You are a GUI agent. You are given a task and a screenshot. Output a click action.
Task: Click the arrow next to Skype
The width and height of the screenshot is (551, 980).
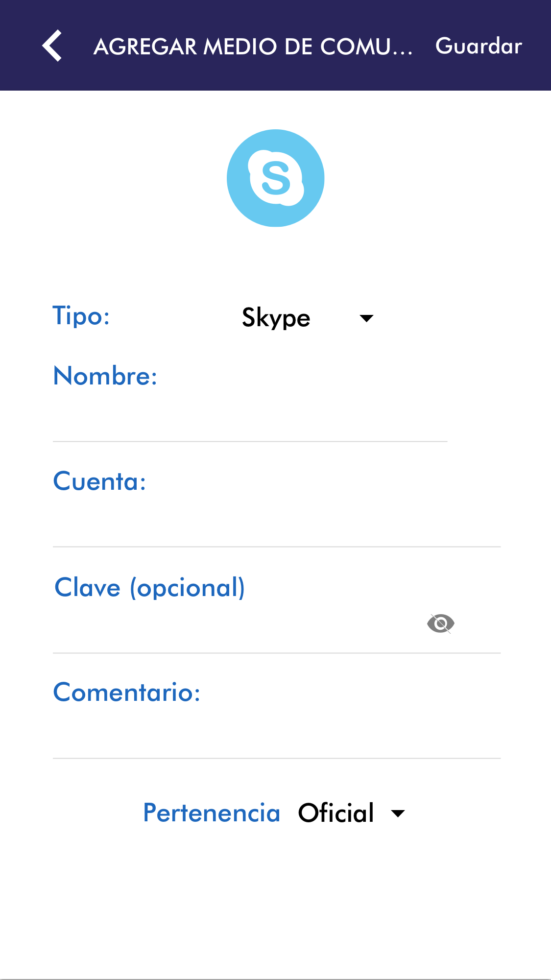(366, 318)
